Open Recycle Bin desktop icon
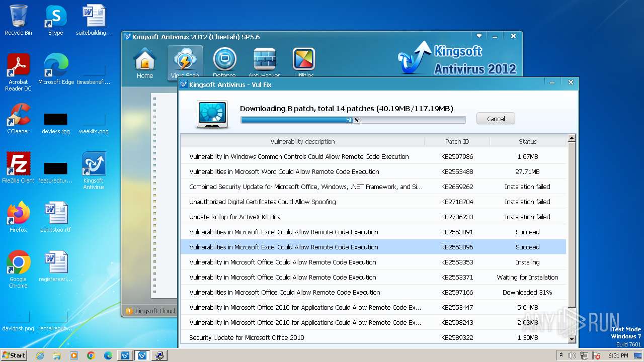The width and height of the screenshot is (644, 362). click(18, 20)
